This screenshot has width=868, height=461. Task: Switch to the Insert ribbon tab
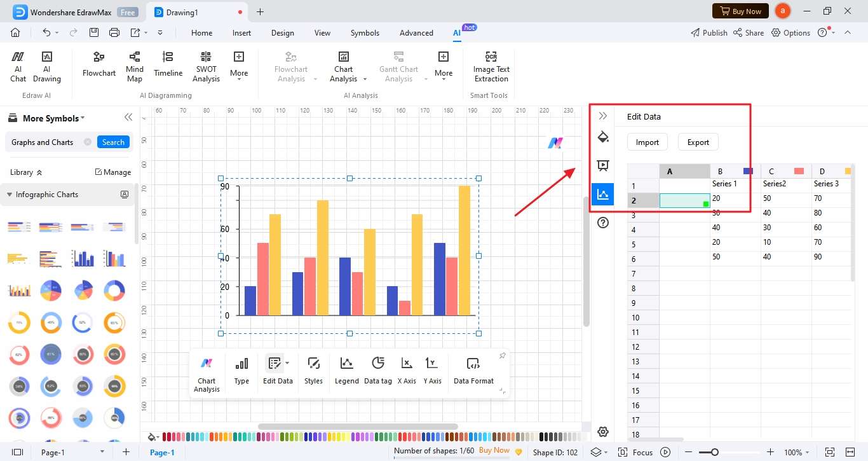click(x=241, y=33)
